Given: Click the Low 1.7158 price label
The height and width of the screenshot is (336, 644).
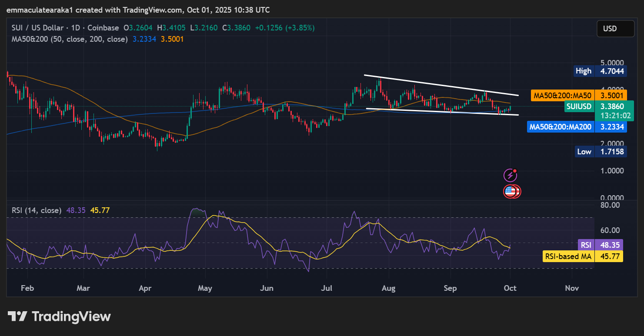Looking at the screenshot, I should point(600,152).
